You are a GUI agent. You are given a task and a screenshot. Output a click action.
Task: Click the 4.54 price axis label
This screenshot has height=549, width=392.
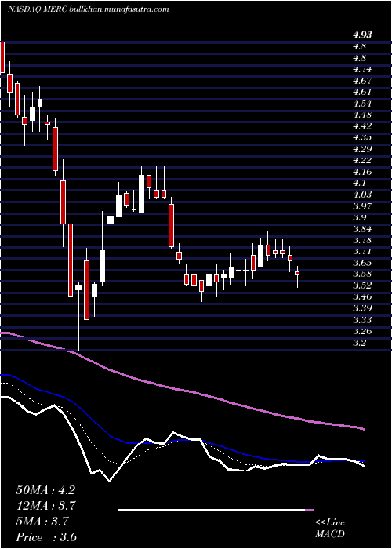[362, 104]
